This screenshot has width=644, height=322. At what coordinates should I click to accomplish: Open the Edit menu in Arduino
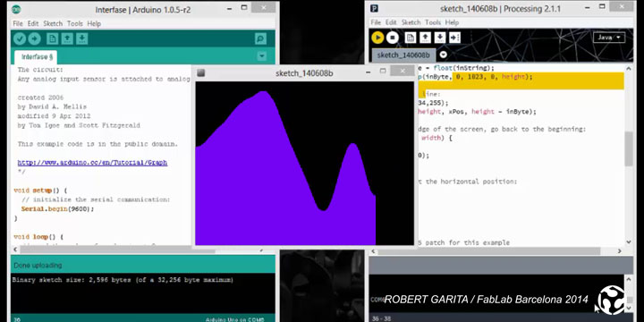click(33, 24)
